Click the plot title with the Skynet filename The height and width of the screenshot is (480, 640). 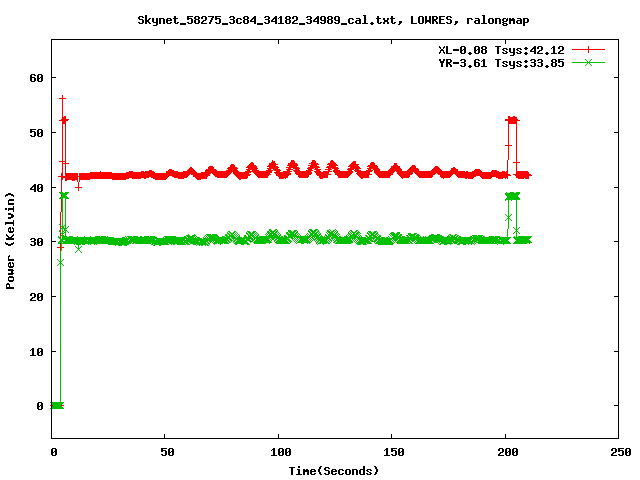point(319,19)
